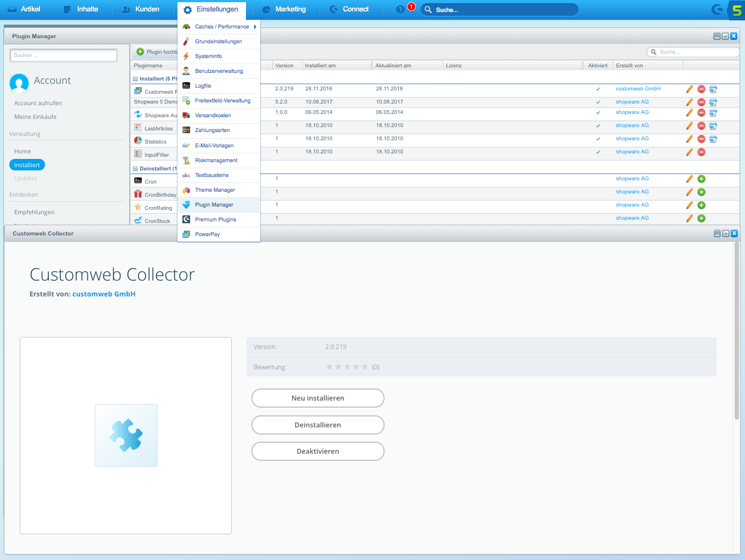Click the Home sidebar entry

click(x=22, y=151)
